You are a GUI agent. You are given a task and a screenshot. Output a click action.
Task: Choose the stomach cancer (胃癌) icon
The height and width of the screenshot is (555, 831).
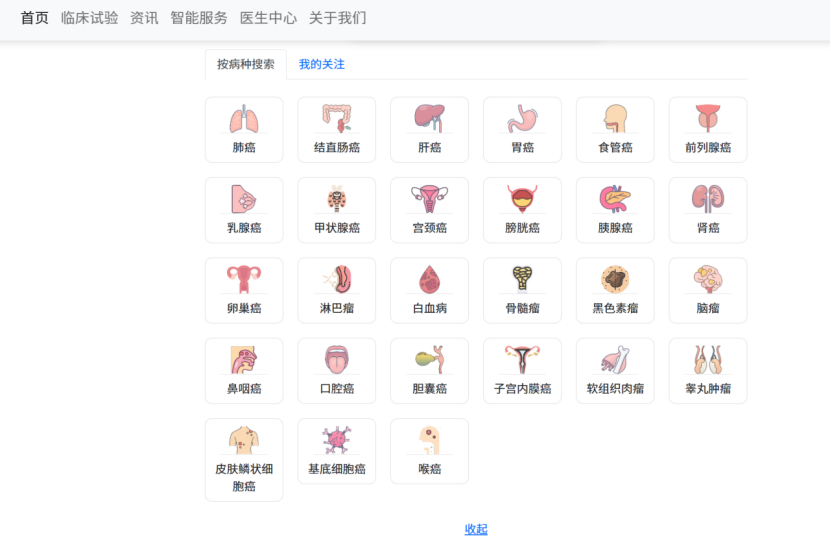point(522,119)
